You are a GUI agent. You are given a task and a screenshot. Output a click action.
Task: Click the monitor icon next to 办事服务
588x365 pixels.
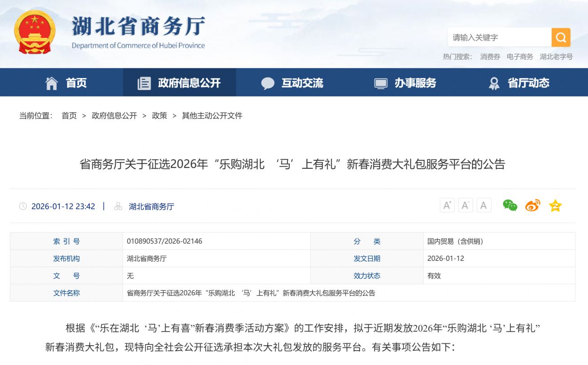tap(381, 82)
